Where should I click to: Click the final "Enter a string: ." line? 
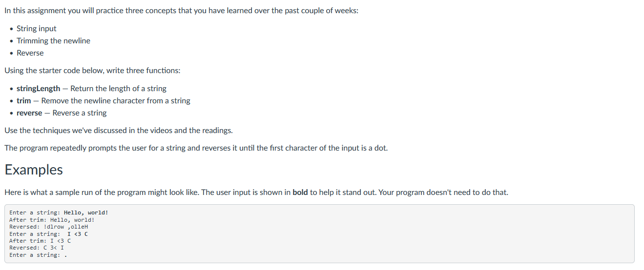click(38, 255)
